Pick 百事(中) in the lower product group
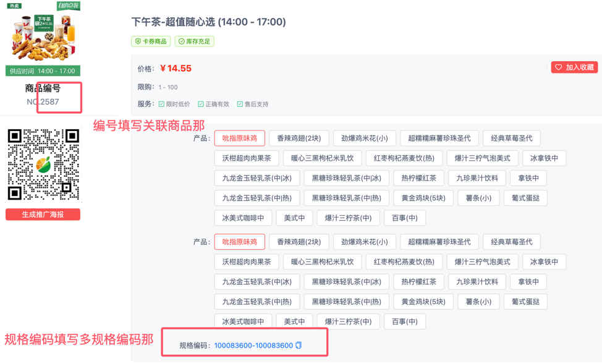 pyautogui.click(x=405, y=321)
